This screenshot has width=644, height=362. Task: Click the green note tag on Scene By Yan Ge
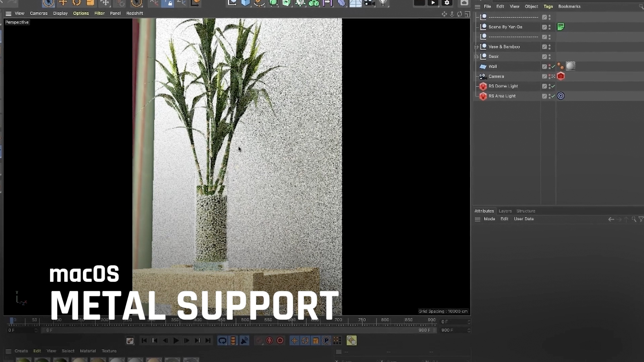[x=560, y=27]
